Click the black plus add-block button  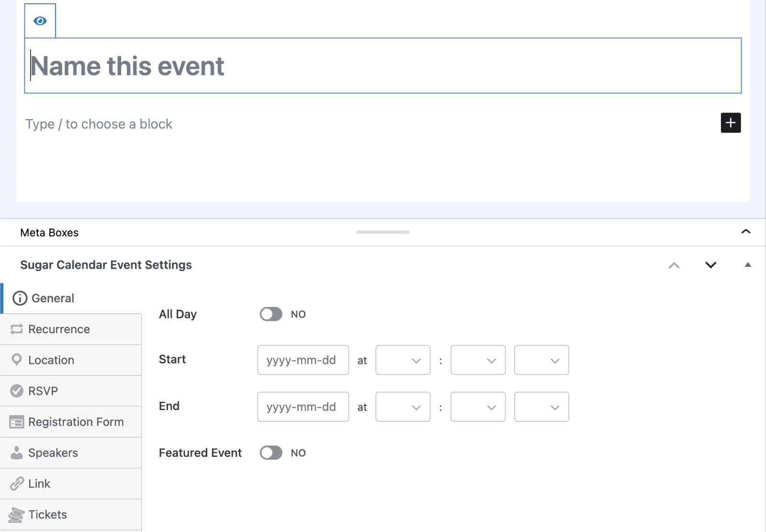pyautogui.click(x=731, y=123)
